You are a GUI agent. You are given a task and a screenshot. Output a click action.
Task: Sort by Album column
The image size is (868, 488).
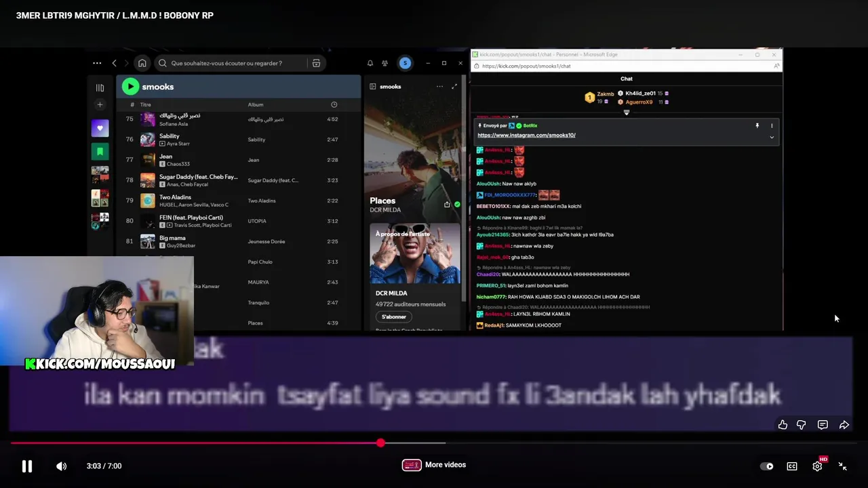coord(256,104)
